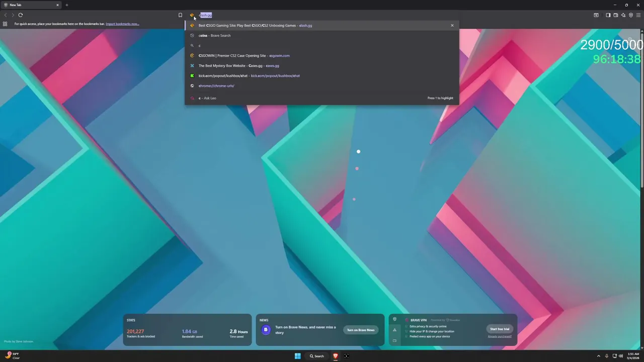Open the Brave hamburger main menu
644x362 pixels.
tap(638, 15)
